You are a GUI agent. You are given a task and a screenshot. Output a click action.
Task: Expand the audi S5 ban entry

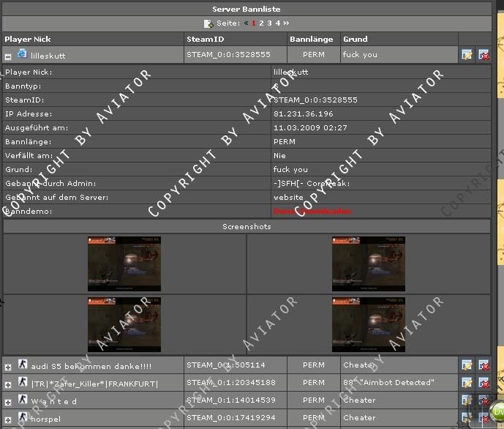click(8, 367)
